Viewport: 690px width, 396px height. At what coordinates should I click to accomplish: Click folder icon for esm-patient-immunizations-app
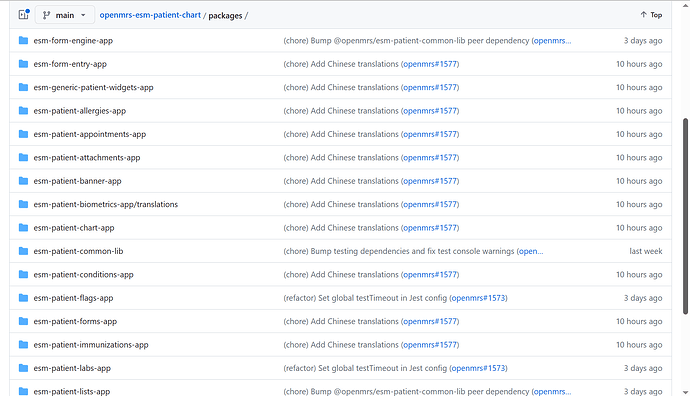coord(23,345)
